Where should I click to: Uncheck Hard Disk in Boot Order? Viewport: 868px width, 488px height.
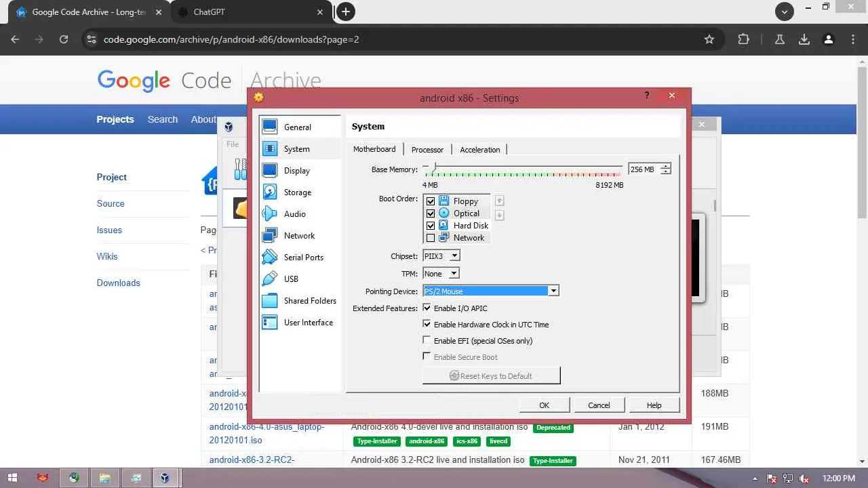point(430,226)
